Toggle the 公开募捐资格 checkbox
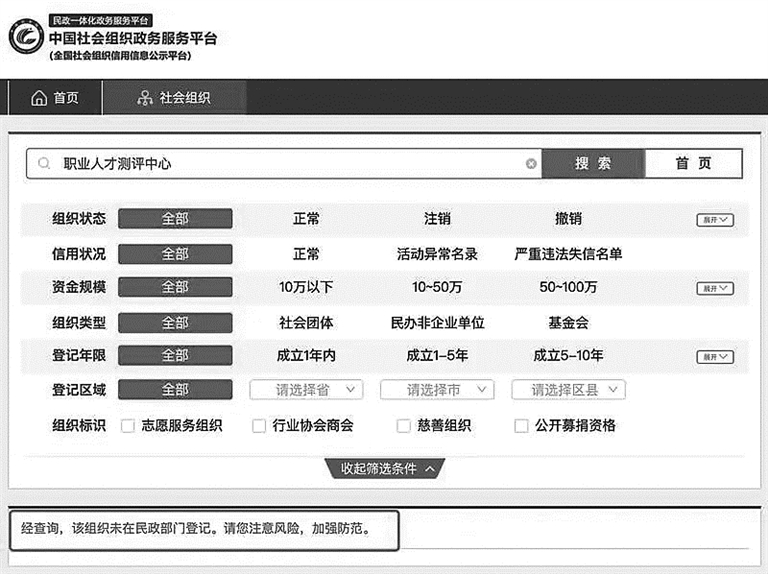This screenshot has width=768, height=574. point(521,426)
